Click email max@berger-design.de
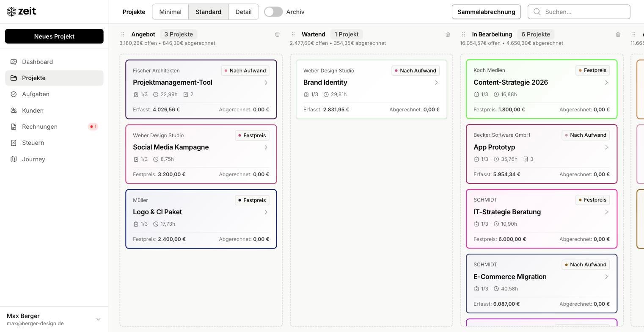This screenshot has height=332, width=644. (x=35, y=324)
